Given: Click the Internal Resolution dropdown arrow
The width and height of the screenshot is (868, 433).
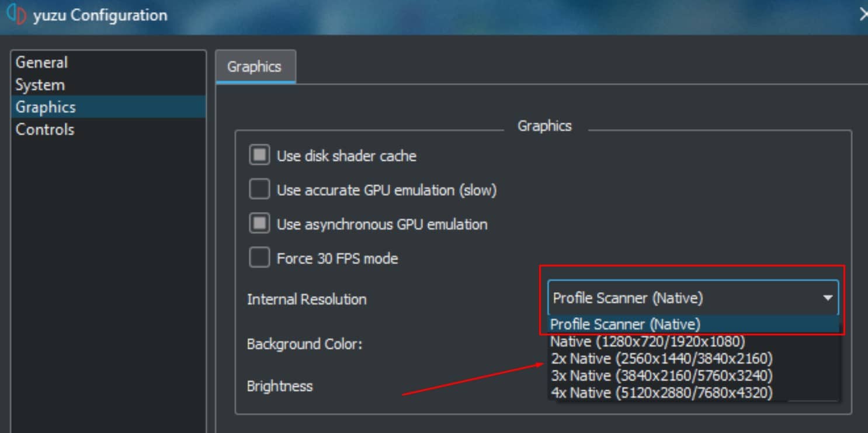Looking at the screenshot, I should tap(827, 298).
